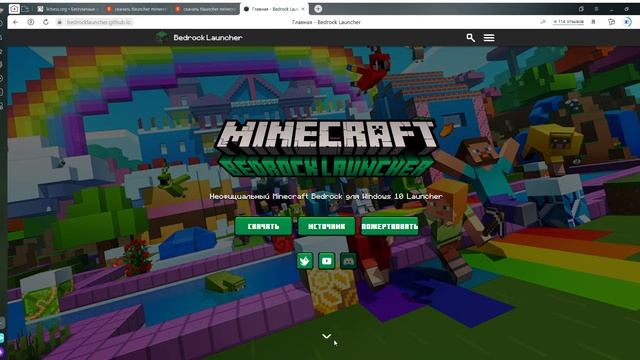Open the browser main menu icon in title bar
The image size is (640, 360).
point(597,9)
